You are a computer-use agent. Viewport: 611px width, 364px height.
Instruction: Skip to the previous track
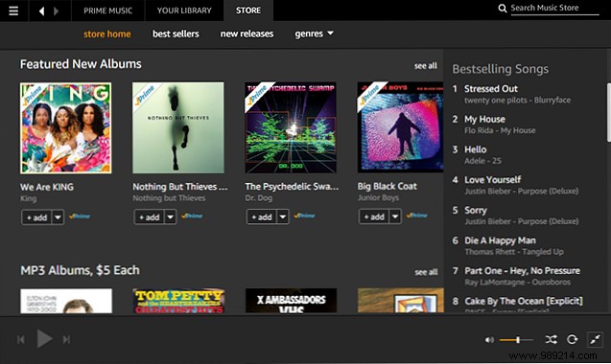tap(21, 339)
